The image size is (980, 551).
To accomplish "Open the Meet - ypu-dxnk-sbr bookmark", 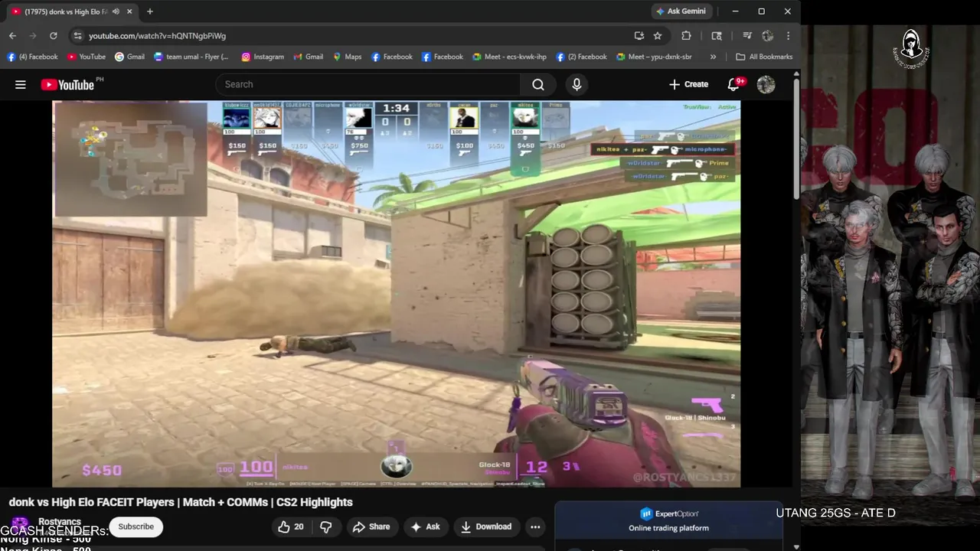I will point(654,57).
